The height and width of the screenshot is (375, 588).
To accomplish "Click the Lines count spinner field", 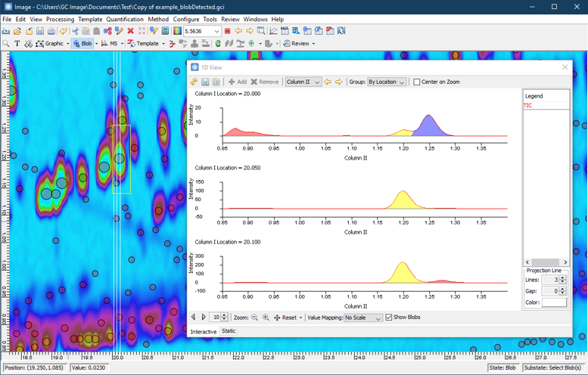I will tap(549, 280).
